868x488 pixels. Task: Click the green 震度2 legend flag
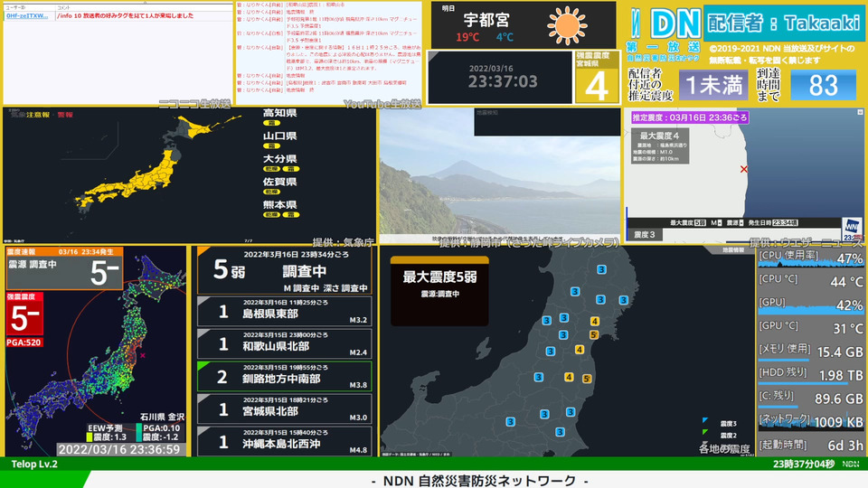704,432
